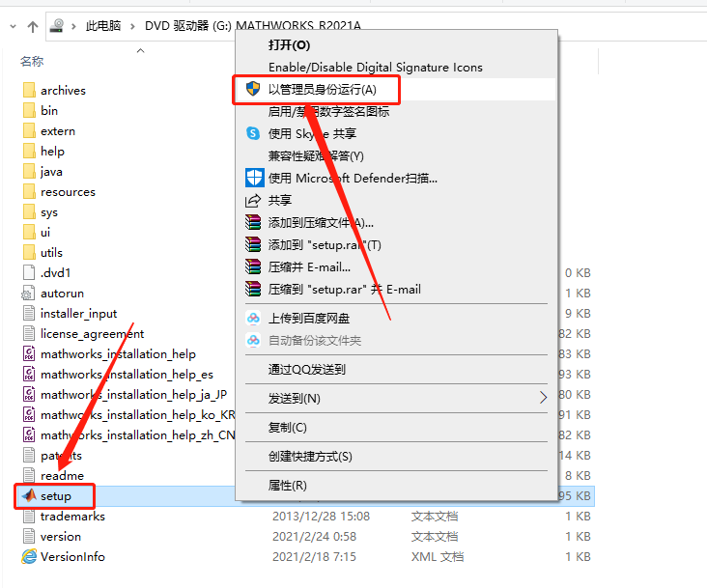
Task: Select the sys folder icon
Action: coord(29,211)
